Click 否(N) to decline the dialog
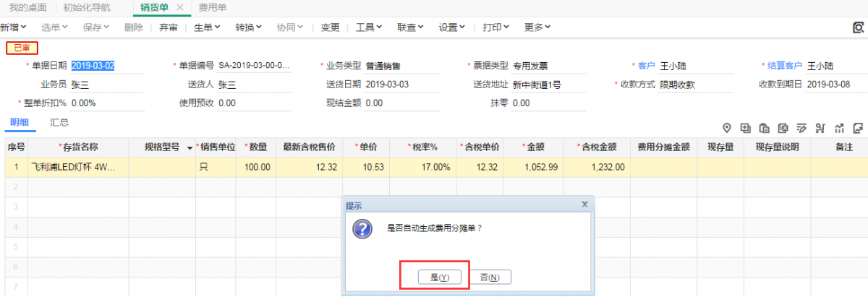 click(490, 277)
